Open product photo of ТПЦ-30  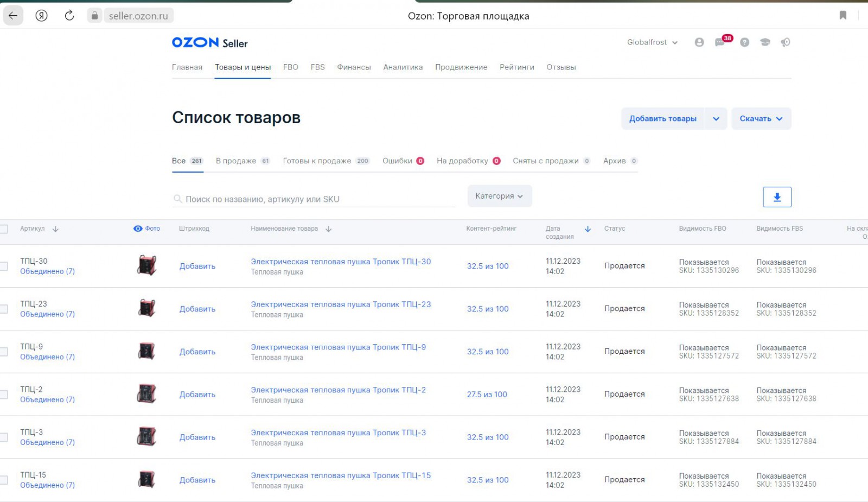tap(146, 265)
